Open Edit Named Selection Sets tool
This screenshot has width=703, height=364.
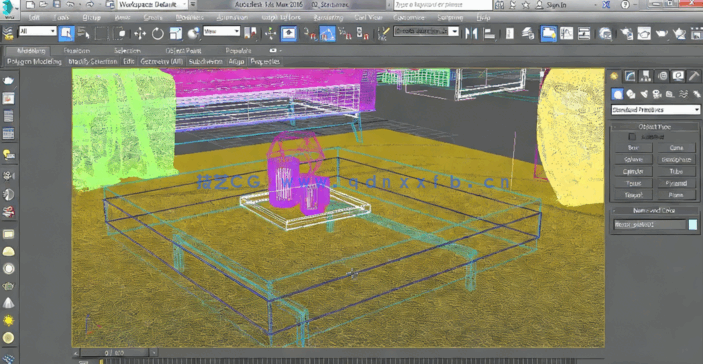(x=383, y=34)
